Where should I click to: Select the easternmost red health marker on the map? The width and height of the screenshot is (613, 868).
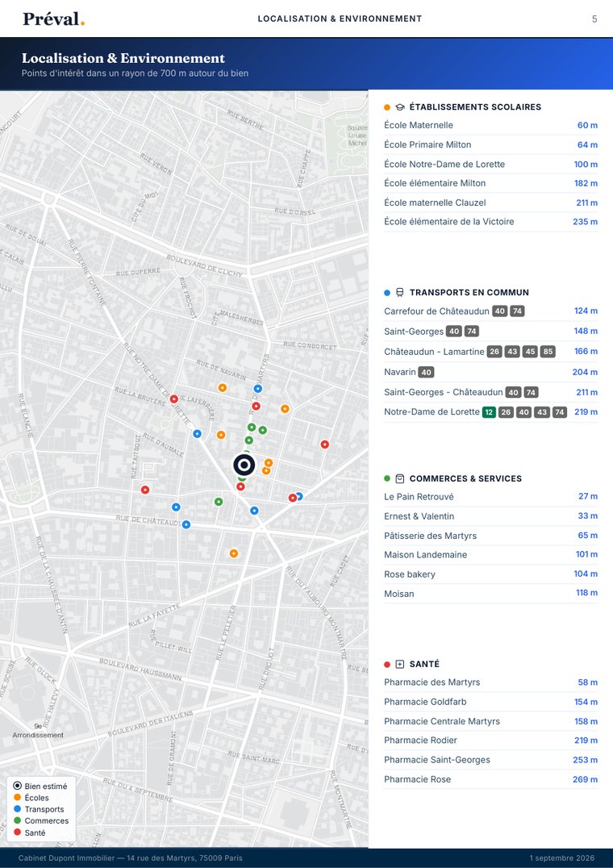coord(325,444)
